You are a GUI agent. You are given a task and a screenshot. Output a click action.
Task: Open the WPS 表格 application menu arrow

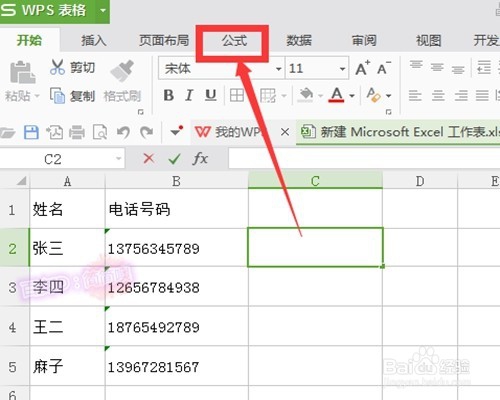coord(103,10)
